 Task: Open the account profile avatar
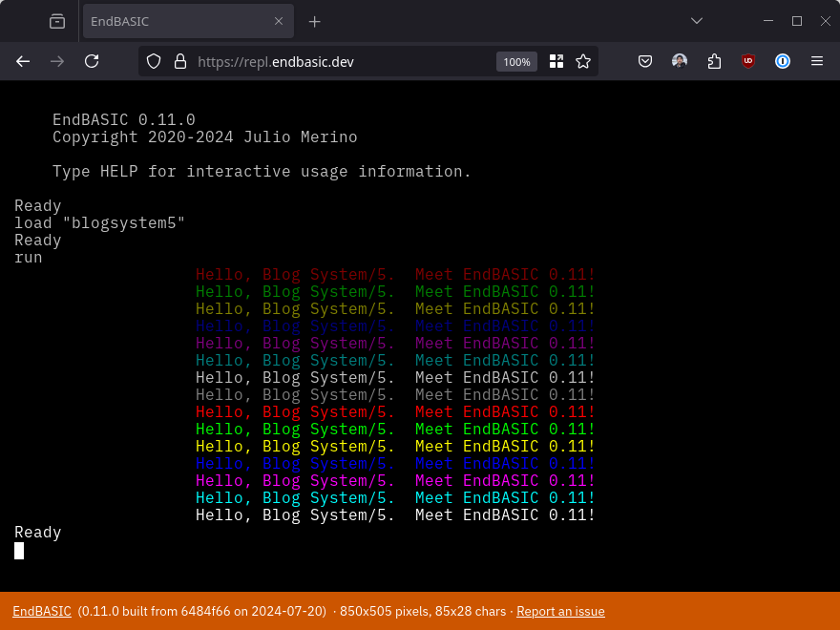pos(680,62)
